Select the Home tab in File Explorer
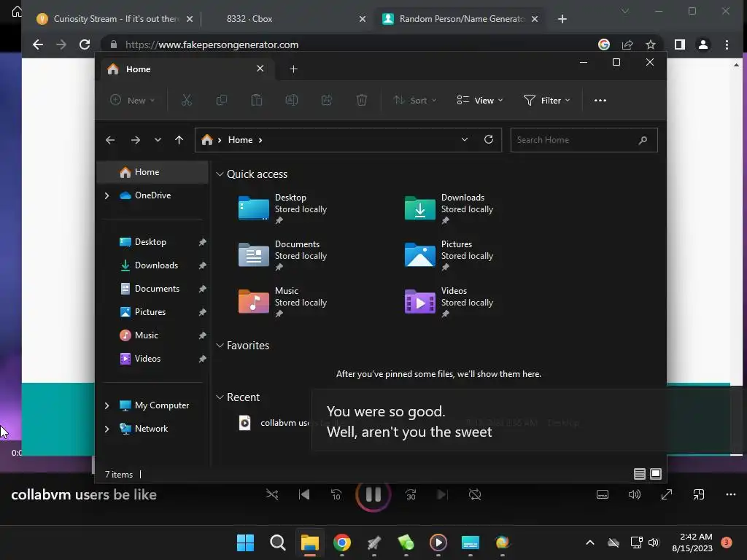 [x=186, y=69]
